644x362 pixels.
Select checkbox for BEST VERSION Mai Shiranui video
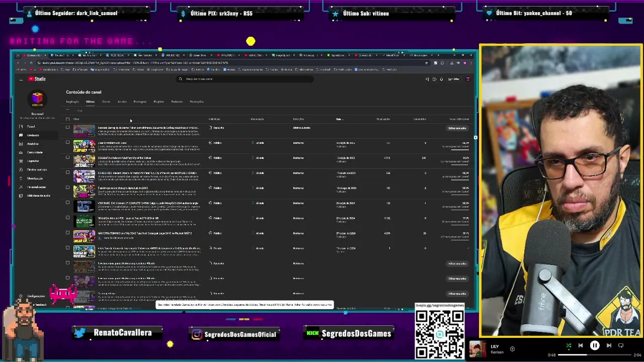[67, 172]
